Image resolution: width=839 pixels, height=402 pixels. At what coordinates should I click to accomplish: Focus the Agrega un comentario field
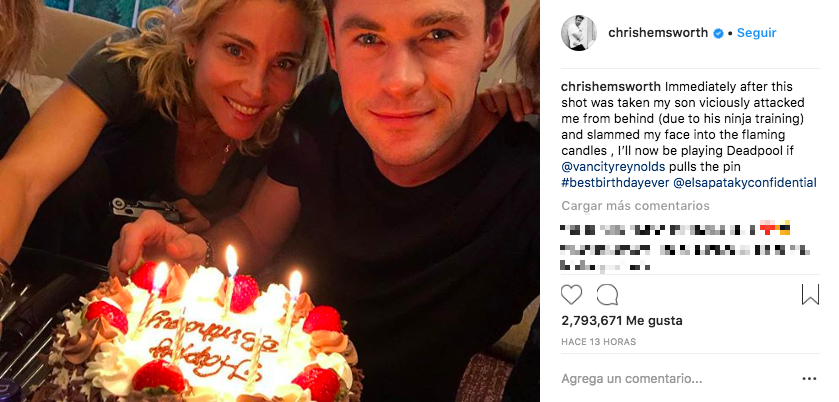click(631, 379)
